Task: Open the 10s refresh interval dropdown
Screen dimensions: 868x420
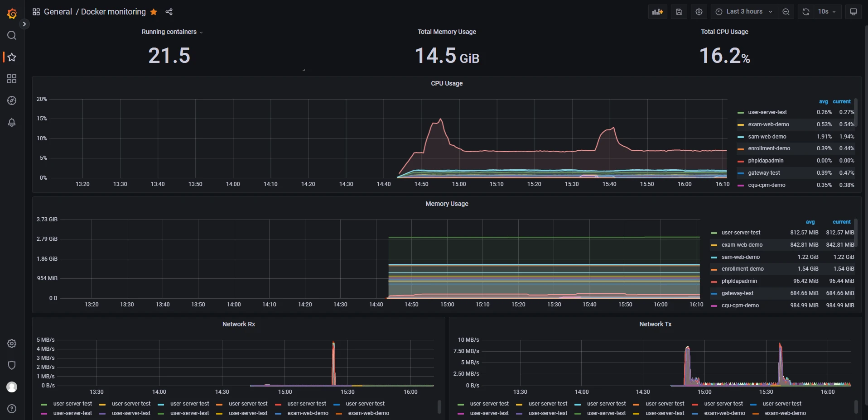Action: click(x=827, y=12)
